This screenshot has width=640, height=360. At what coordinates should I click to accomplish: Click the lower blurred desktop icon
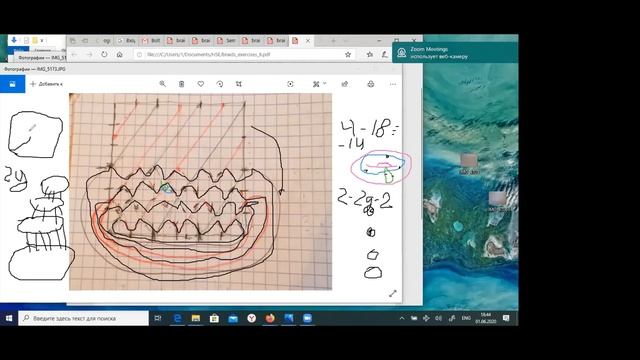click(x=498, y=202)
